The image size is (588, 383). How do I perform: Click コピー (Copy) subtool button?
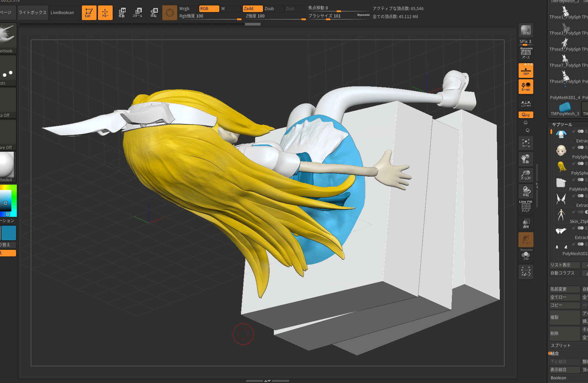[x=565, y=305]
